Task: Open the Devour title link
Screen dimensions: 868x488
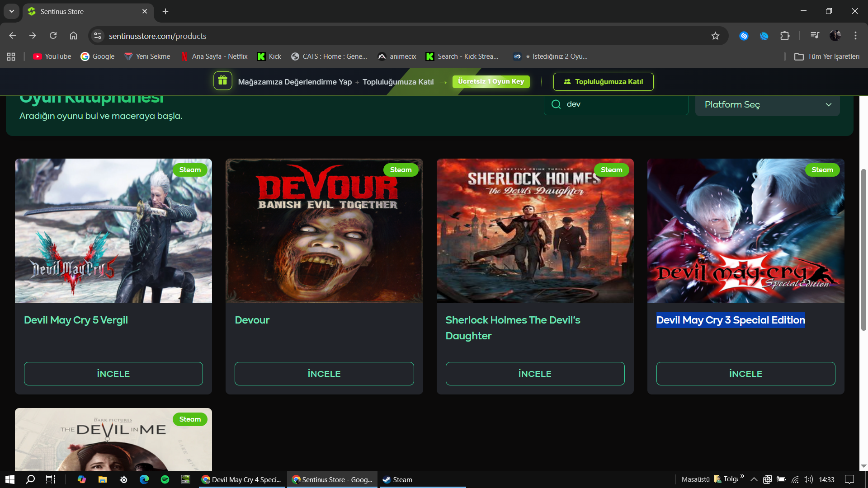Action: (x=252, y=320)
